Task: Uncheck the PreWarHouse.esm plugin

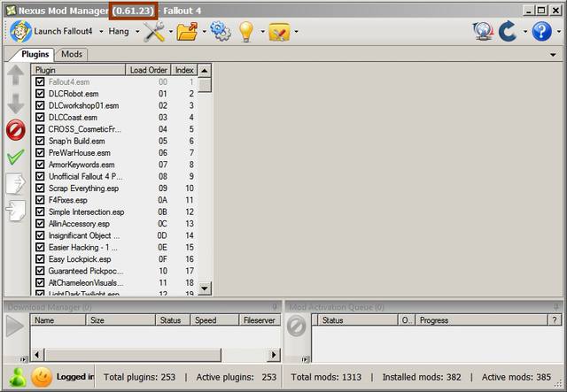Action: (40, 153)
